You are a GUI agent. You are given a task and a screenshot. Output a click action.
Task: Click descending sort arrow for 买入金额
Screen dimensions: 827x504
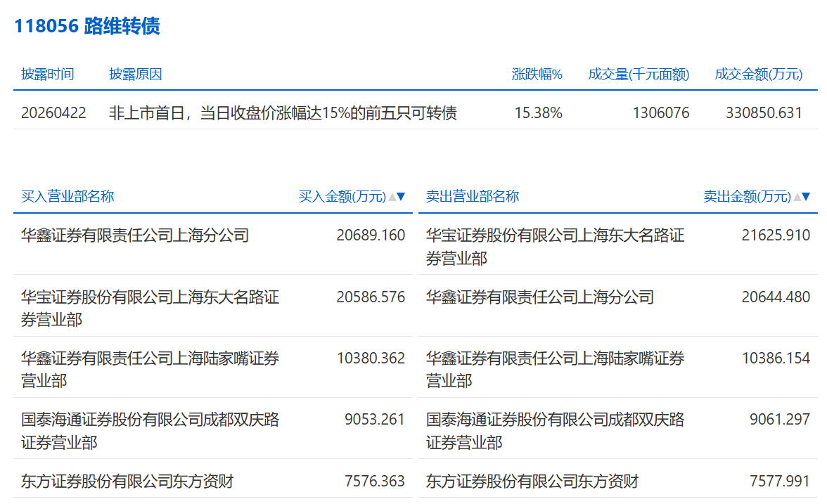402,197
